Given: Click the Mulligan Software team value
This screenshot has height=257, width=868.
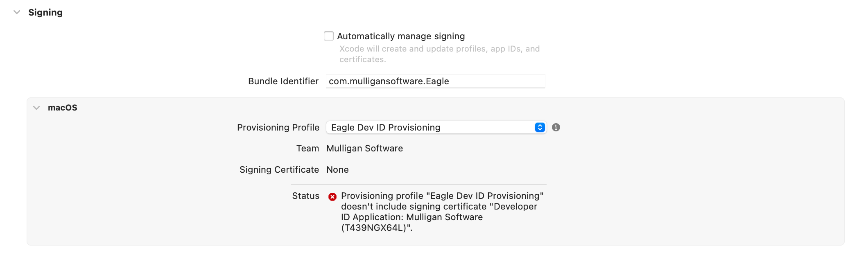Looking at the screenshot, I should pyautogui.click(x=364, y=148).
